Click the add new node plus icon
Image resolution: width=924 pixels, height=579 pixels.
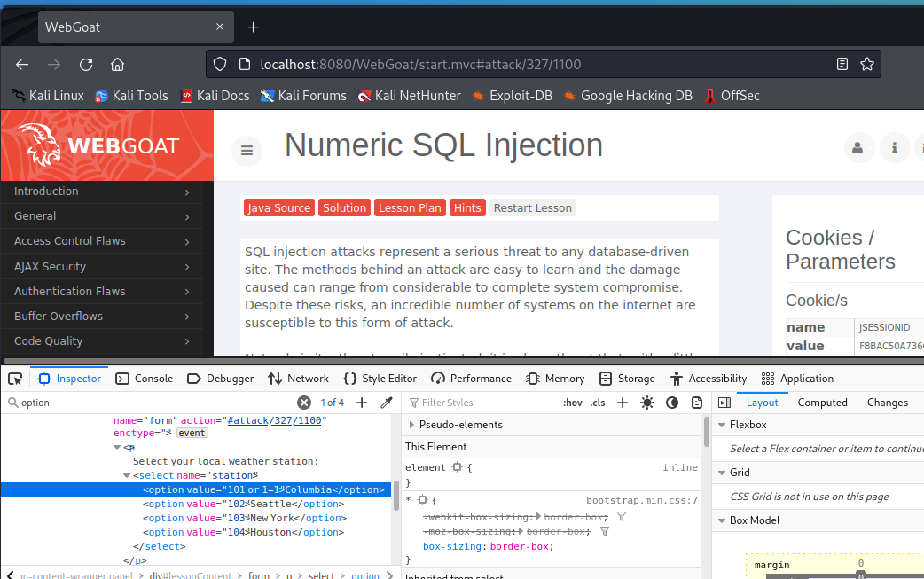(362, 403)
